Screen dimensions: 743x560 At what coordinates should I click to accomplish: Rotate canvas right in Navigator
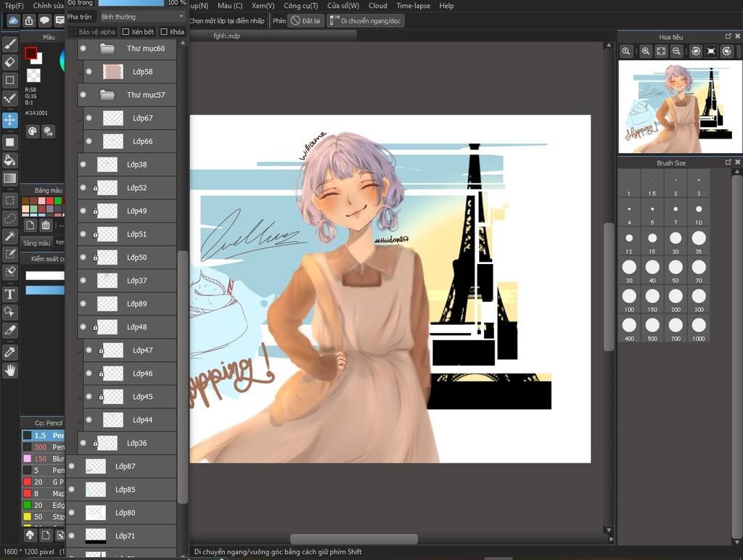(x=727, y=52)
